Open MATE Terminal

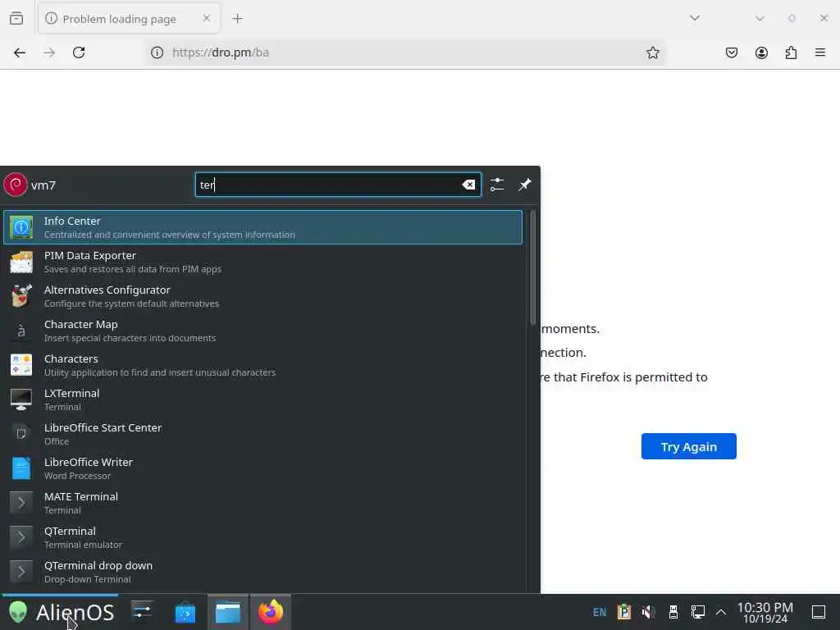[262, 503]
